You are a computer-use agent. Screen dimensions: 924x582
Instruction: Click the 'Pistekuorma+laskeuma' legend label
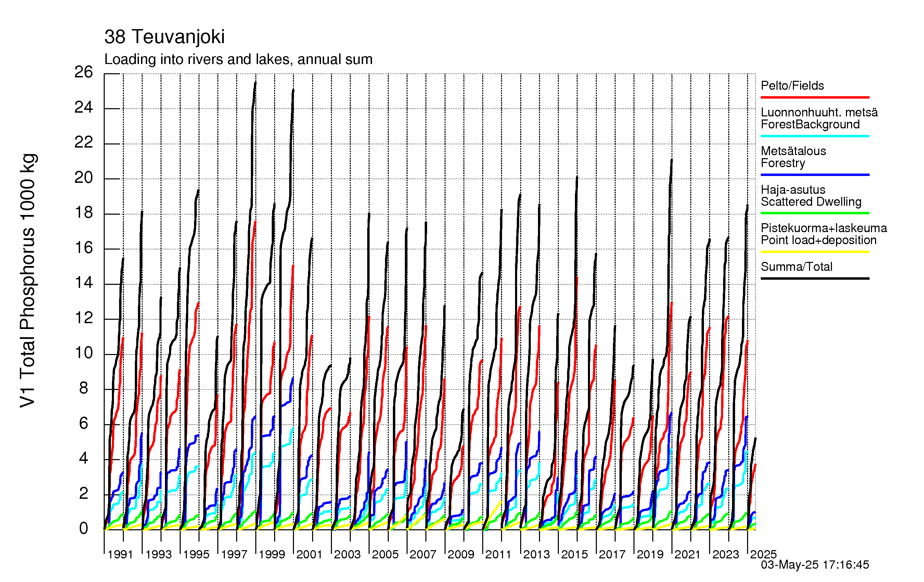824,228
